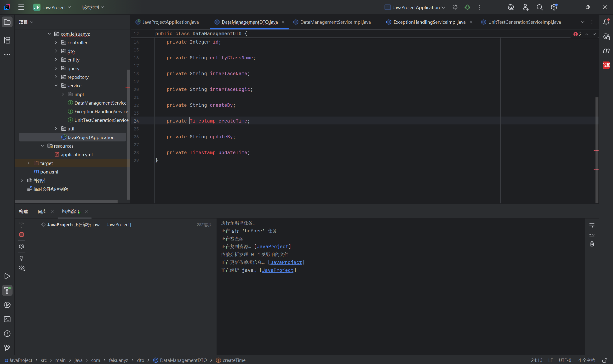Image resolution: width=613 pixels, height=364 pixels.
Task: Open the 版本控制 dropdown
Action: [93, 7]
